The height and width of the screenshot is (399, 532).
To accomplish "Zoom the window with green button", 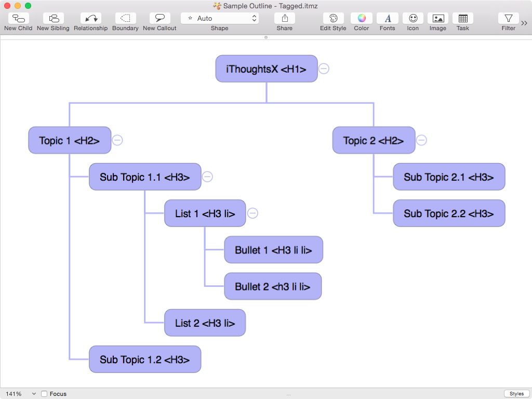I will click(x=28, y=6).
